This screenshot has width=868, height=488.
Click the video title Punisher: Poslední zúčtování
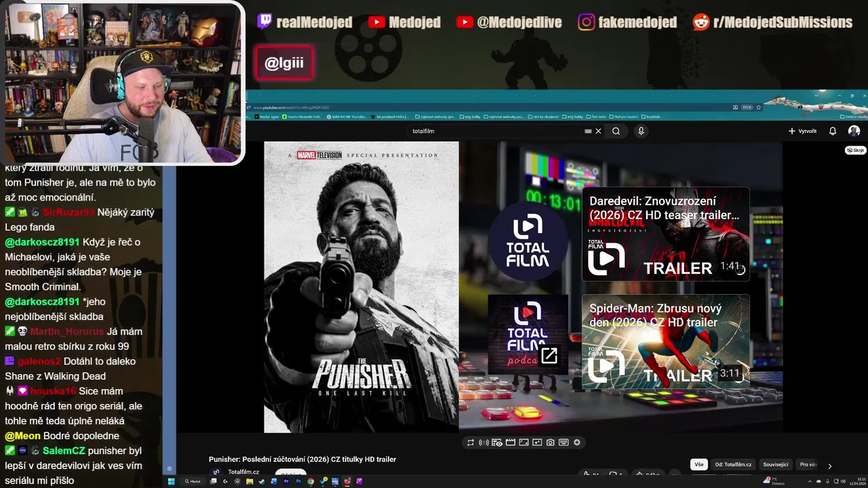pos(302,459)
